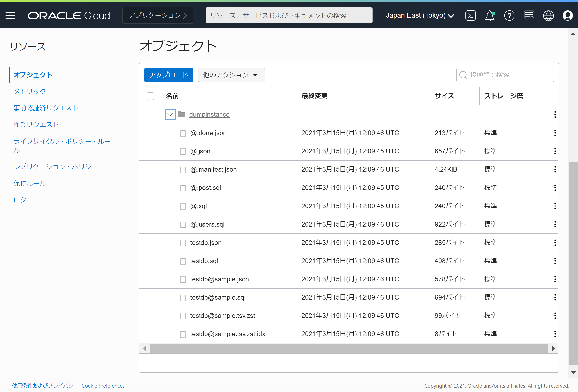Open the Japan East (Tokyo) region selector
Image resolution: width=578 pixels, height=392 pixels.
pos(420,15)
